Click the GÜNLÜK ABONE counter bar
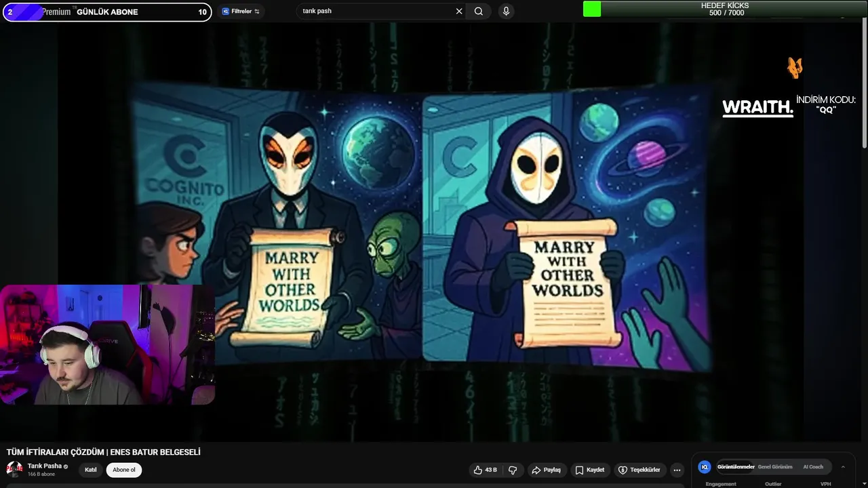 click(107, 12)
